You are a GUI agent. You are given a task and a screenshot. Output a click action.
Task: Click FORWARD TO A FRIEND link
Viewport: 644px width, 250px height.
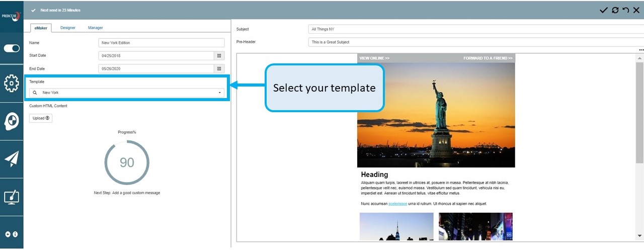488,58
